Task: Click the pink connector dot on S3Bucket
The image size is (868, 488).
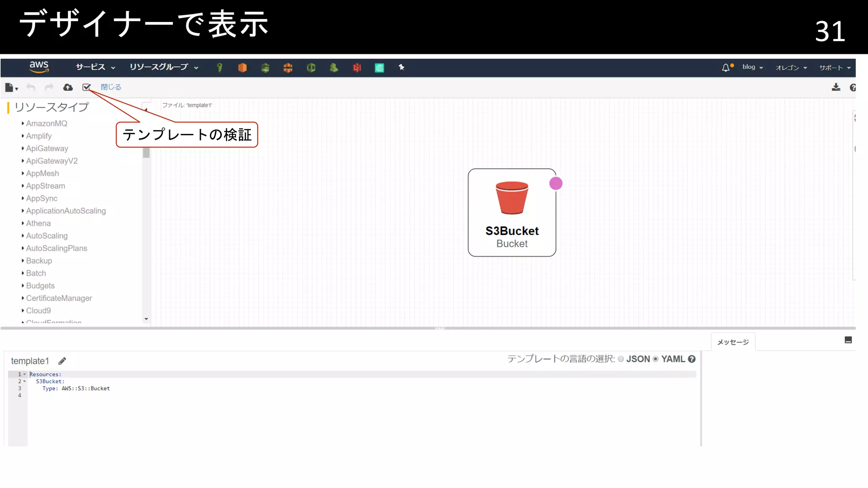Action: 556,183
